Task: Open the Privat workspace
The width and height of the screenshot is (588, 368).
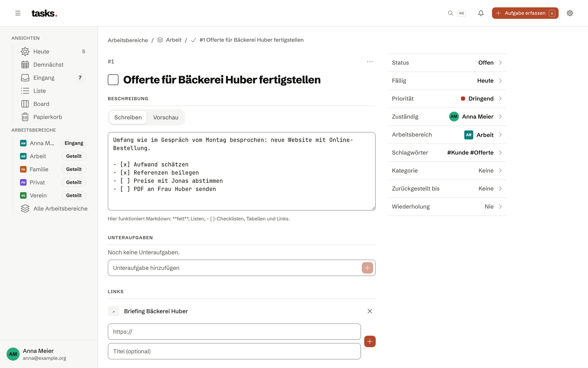Action: [53, 182]
